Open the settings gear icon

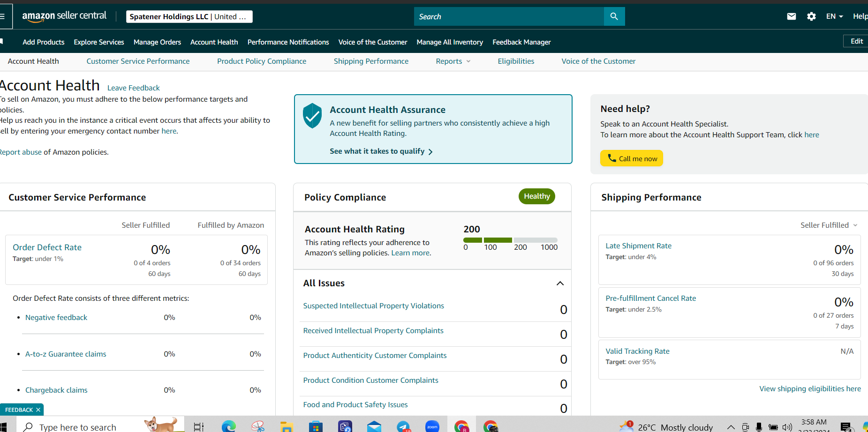tap(811, 16)
